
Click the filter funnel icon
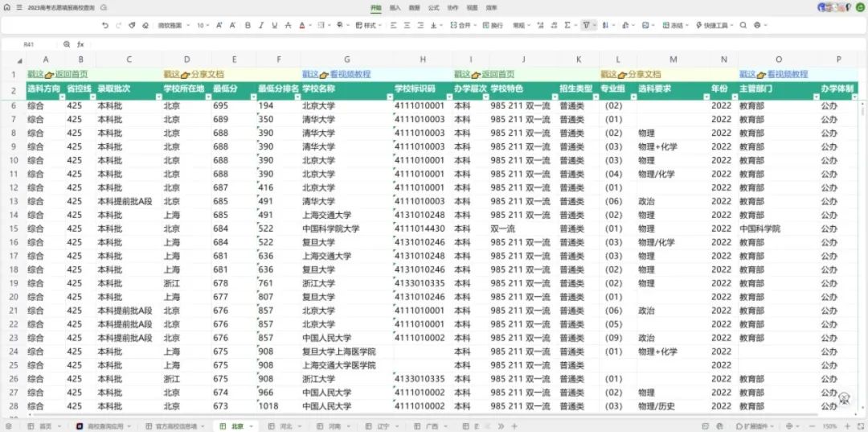(586, 26)
